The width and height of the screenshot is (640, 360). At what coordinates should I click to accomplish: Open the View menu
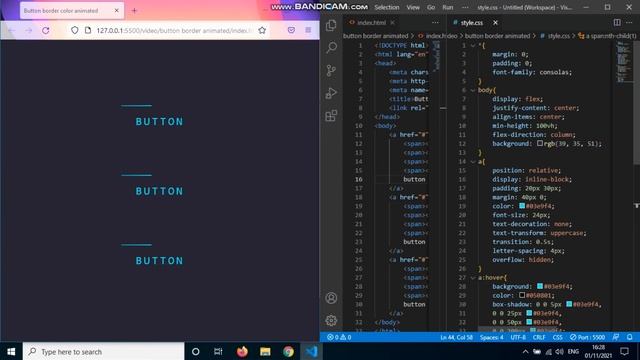point(413,7)
